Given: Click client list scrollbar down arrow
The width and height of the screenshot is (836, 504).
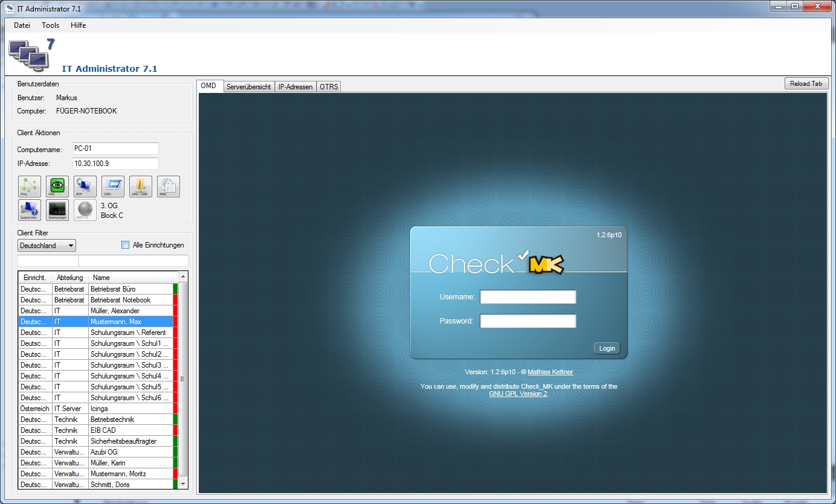Looking at the screenshot, I should pyautogui.click(x=183, y=484).
